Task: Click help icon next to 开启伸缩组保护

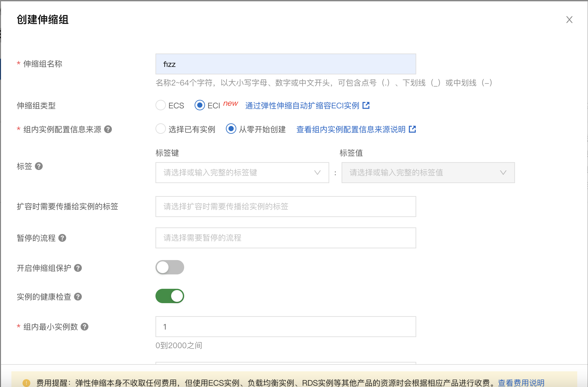Action: 78,268
